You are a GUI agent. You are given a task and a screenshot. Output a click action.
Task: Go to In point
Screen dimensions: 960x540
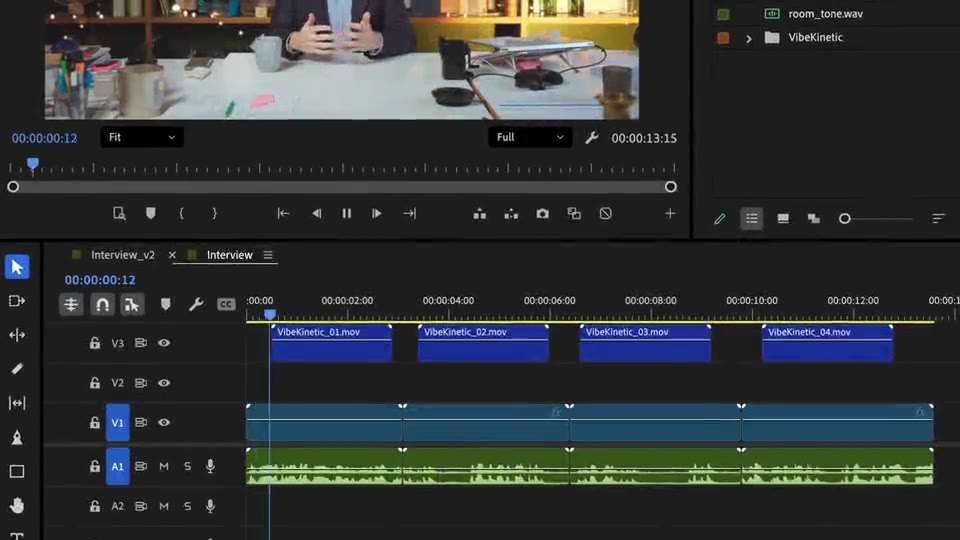tap(283, 213)
